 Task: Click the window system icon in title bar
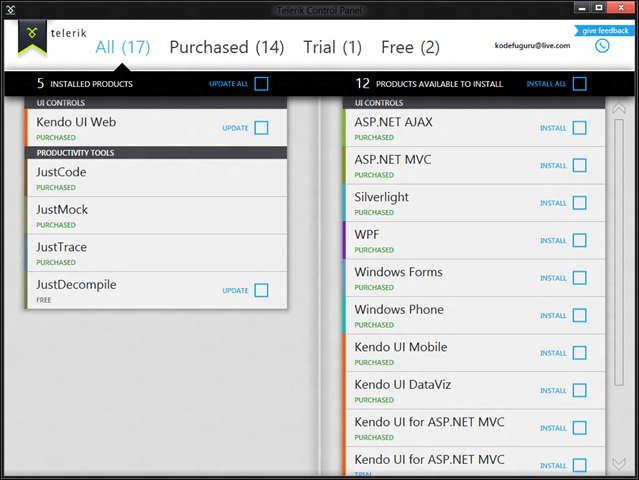[11, 9]
